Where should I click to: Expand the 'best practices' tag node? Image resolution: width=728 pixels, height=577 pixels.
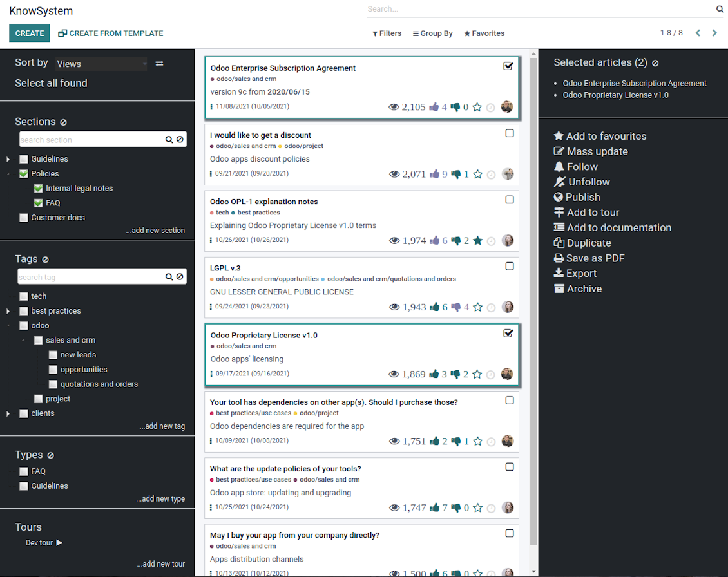click(8, 311)
